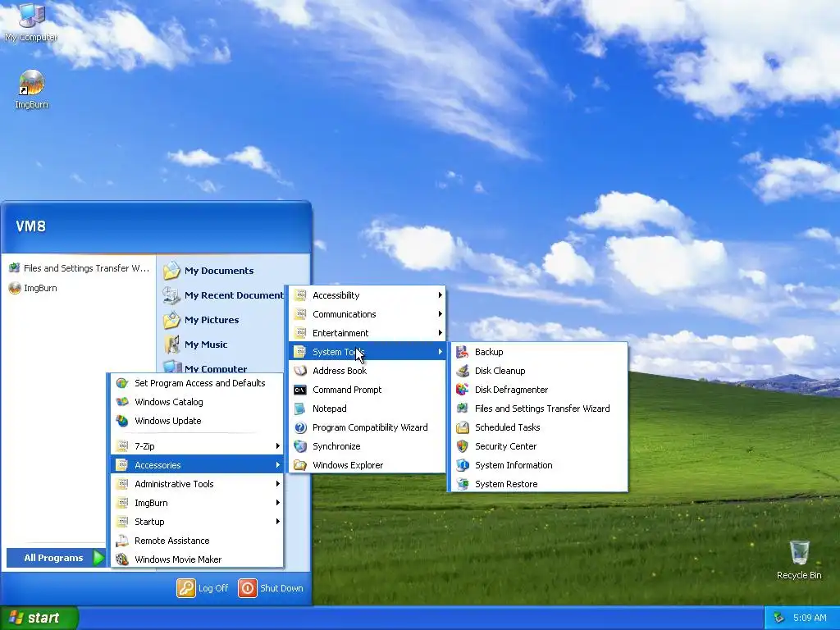The height and width of the screenshot is (630, 840).
Task: Click the VM8 user name header
Action: [31, 226]
